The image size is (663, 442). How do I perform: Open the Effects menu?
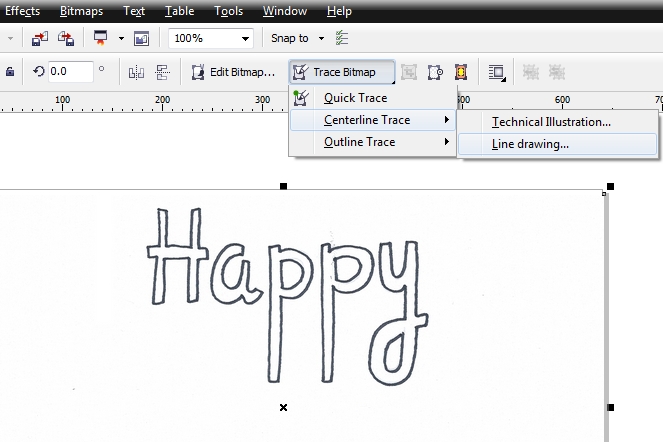(x=22, y=11)
